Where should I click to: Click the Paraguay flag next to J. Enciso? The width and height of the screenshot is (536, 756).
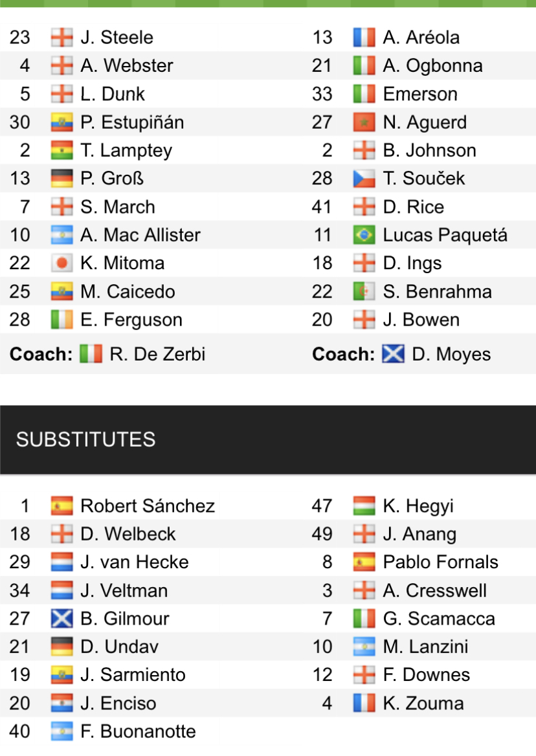click(61, 704)
